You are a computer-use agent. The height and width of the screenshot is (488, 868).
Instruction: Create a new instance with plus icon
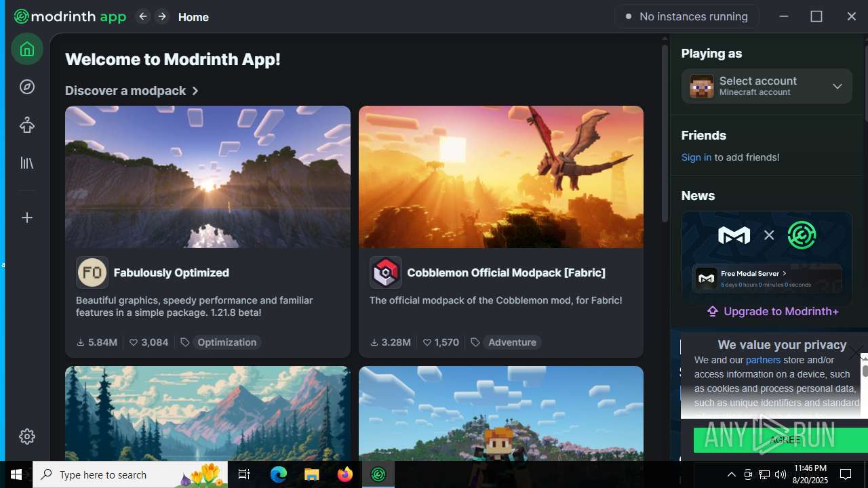point(27,218)
